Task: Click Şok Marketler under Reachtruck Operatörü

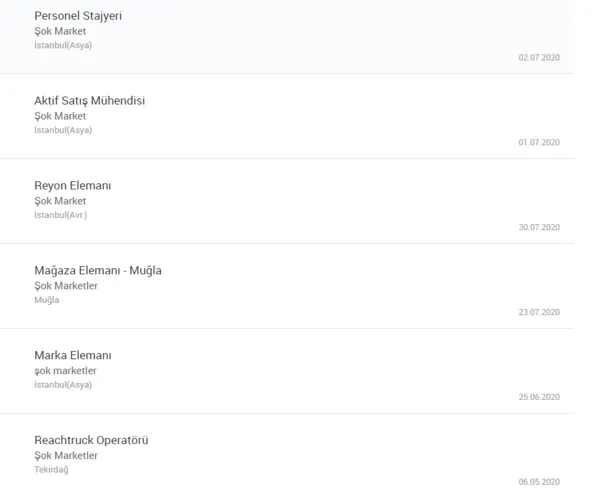Action: coord(66,456)
